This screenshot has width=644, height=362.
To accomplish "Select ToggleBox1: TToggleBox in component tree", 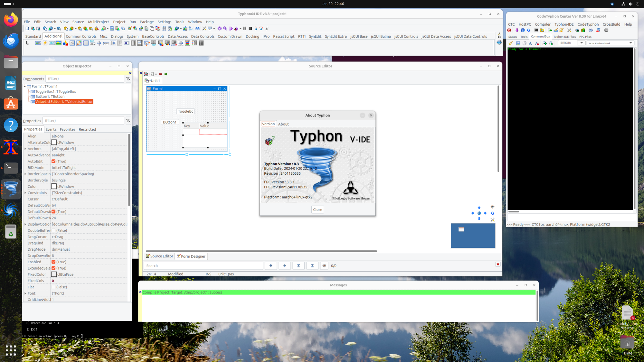I will click(x=55, y=92).
